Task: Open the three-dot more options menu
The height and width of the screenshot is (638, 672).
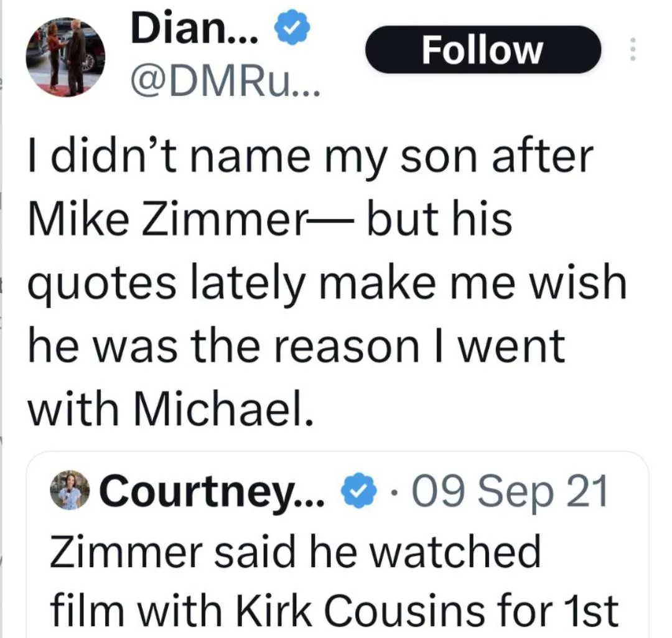Action: click(x=632, y=49)
